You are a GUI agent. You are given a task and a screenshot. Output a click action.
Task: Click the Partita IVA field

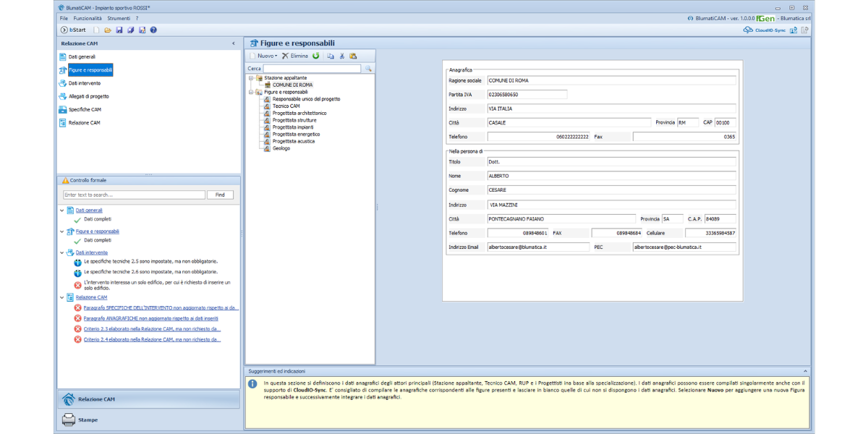527,94
